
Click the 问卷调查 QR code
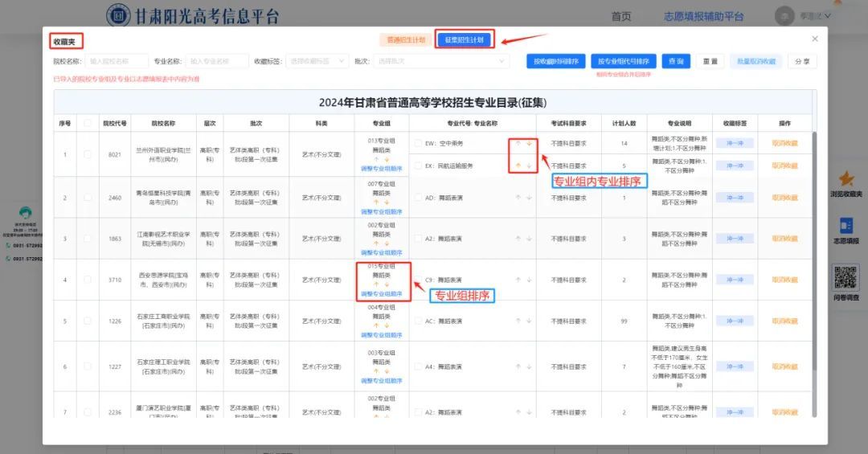point(845,277)
